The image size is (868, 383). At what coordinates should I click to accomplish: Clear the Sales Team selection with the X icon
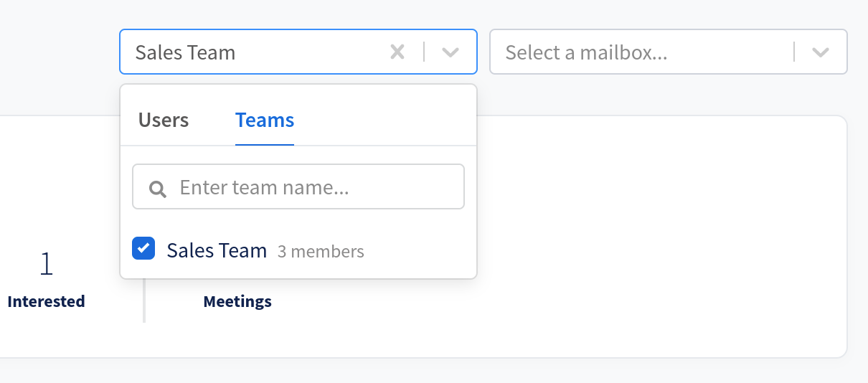(x=397, y=52)
